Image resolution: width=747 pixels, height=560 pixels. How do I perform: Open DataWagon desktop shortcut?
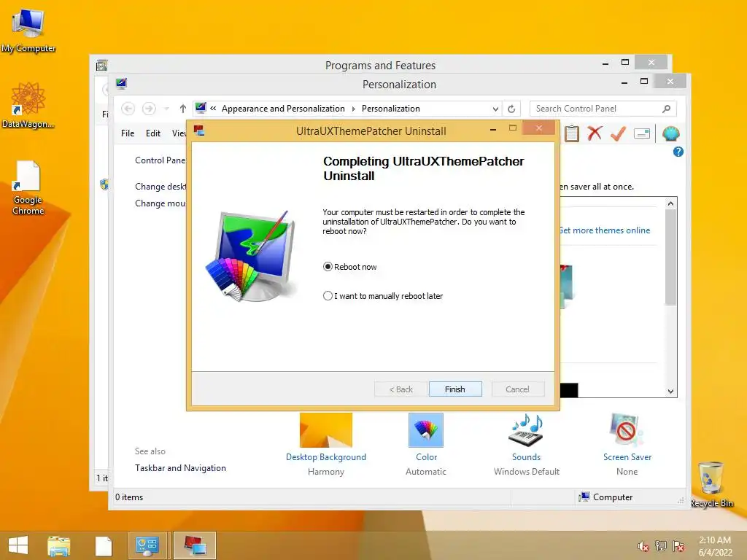click(x=28, y=106)
